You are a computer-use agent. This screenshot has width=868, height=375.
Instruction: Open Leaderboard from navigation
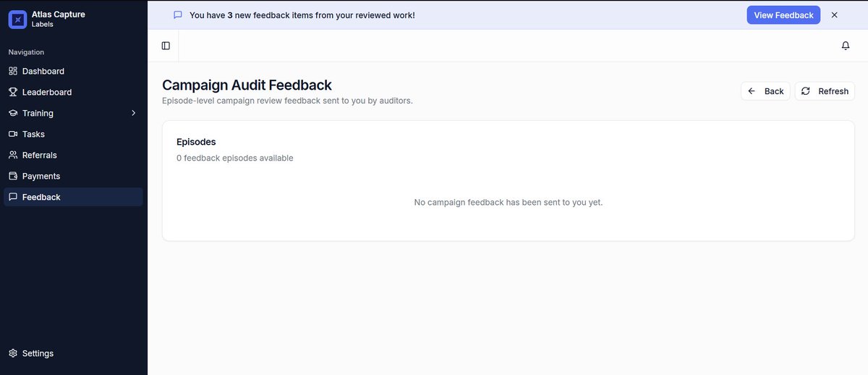click(x=47, y=92)
